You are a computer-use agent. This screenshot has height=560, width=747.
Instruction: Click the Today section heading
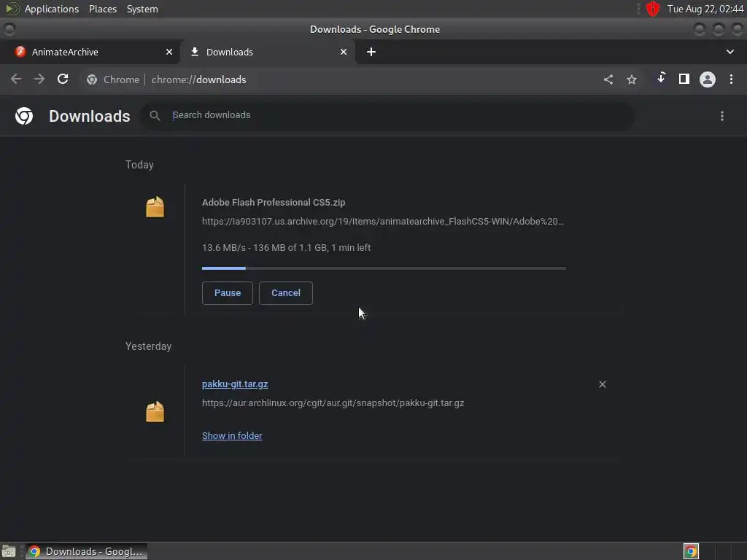click(139, 165)
